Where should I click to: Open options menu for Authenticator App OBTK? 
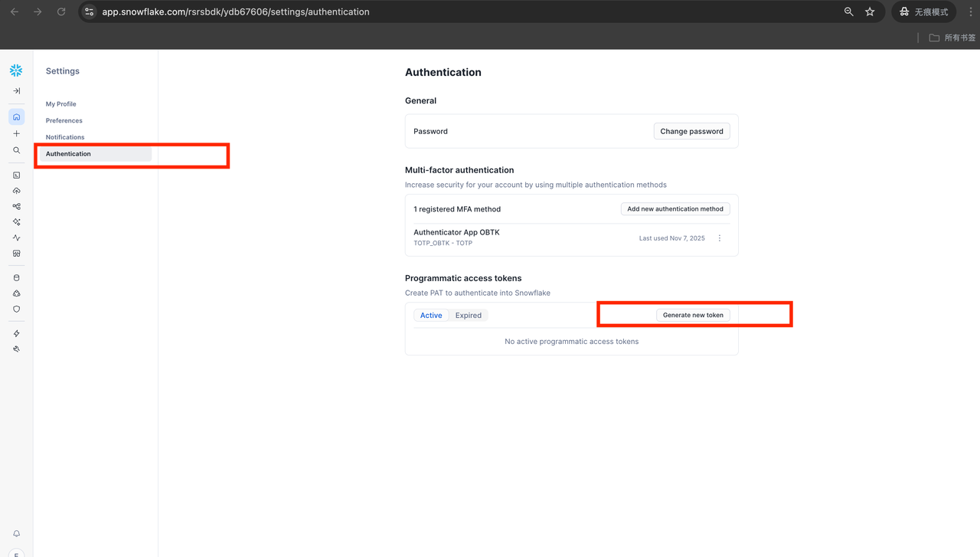pyautogui.click(x=720, y=238)
